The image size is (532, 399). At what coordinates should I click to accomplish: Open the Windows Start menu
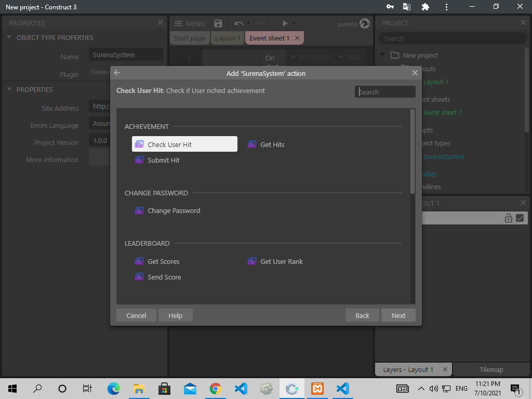pyautogui.click(x=12, y=389)
